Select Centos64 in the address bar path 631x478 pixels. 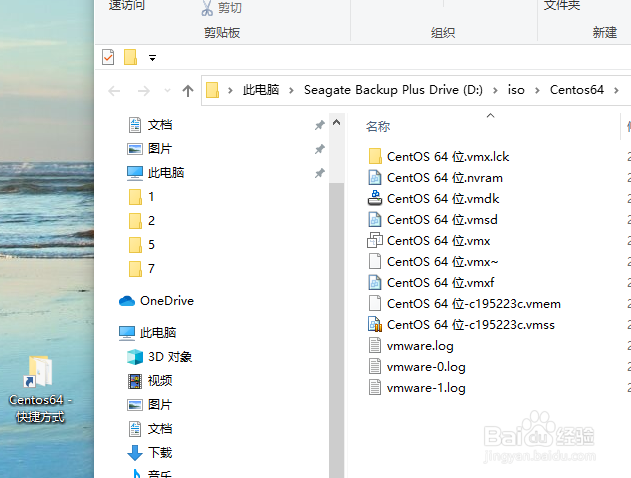pyautogui.click(x=577, y=90)
